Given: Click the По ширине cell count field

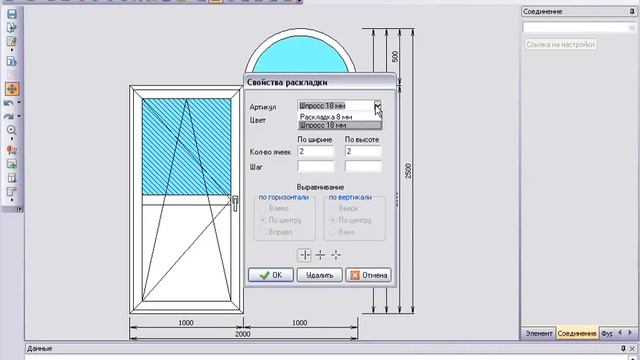Looking at the screenshot, I should [x=316, y=151].
